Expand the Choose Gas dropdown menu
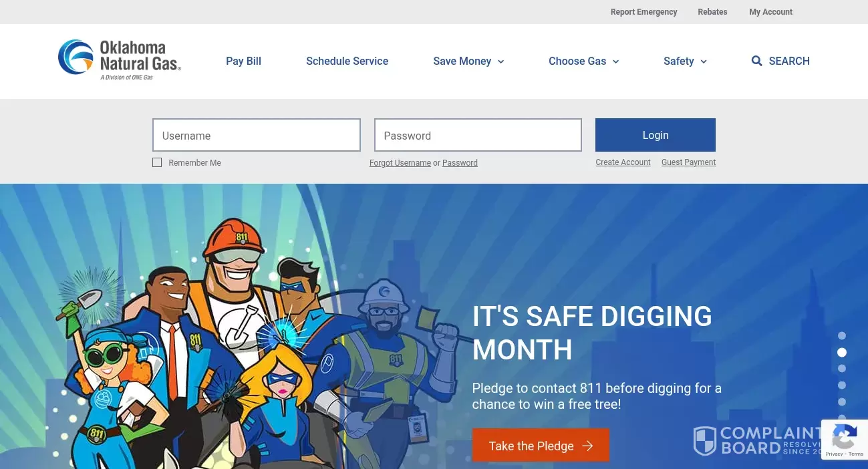 584,61
